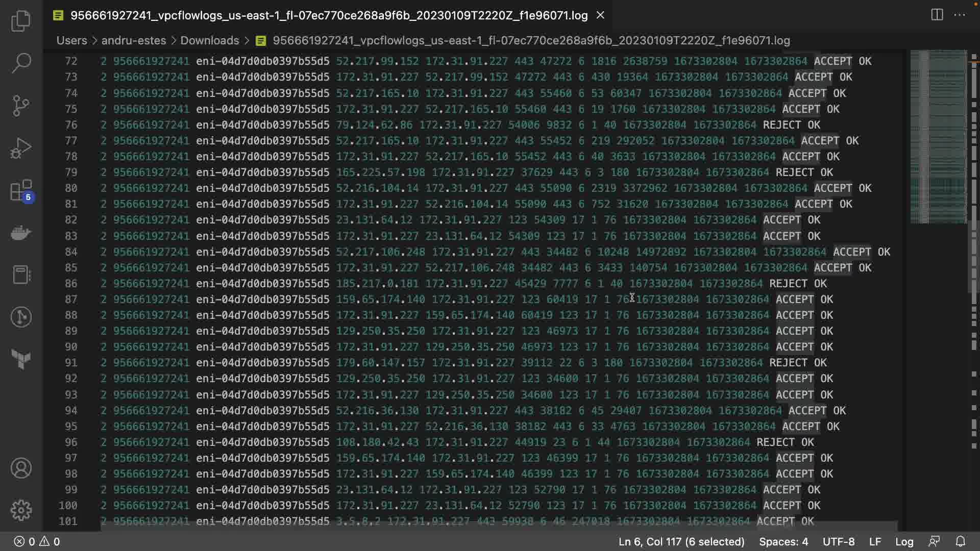
Task: Click the Accounts icon in activity bar
Action: point(21,468)
